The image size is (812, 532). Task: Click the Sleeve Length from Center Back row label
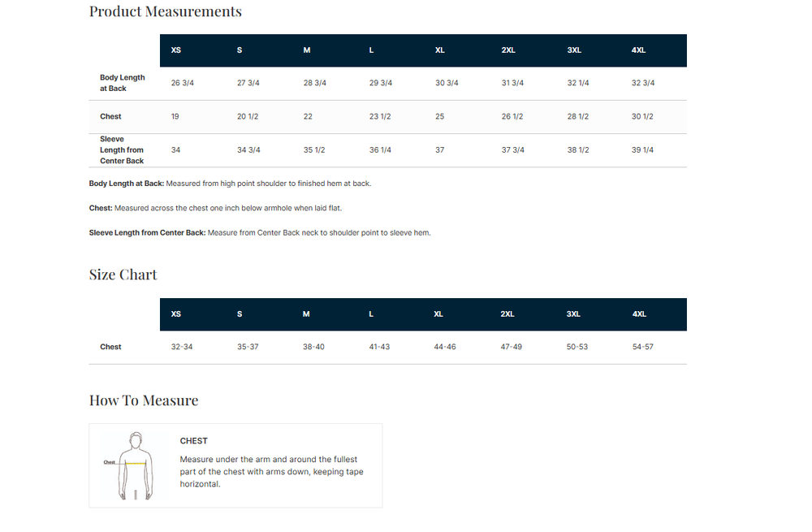click(123, 150)
